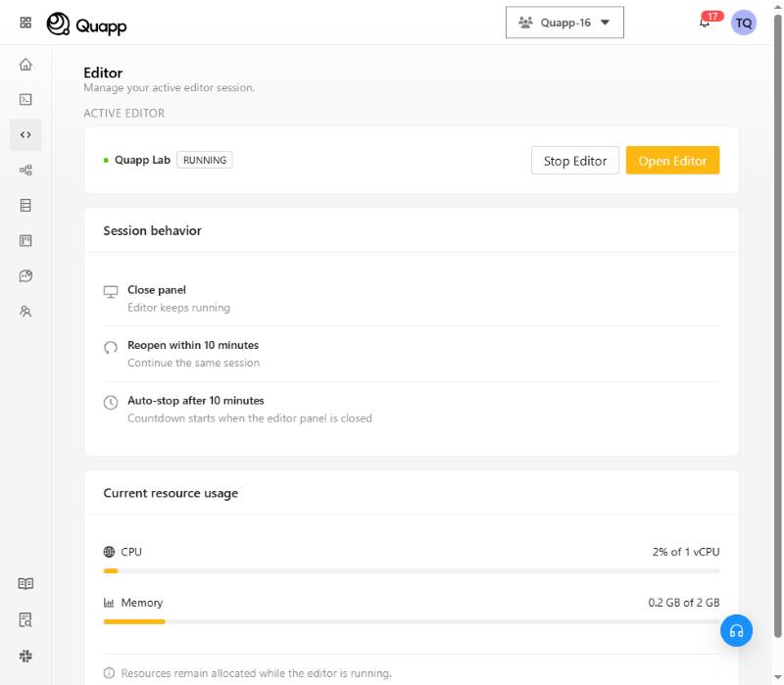The width and height of the screenshot is (784, 685).
Task: Open the apps grid menu icon
Action: pos(25,23)
